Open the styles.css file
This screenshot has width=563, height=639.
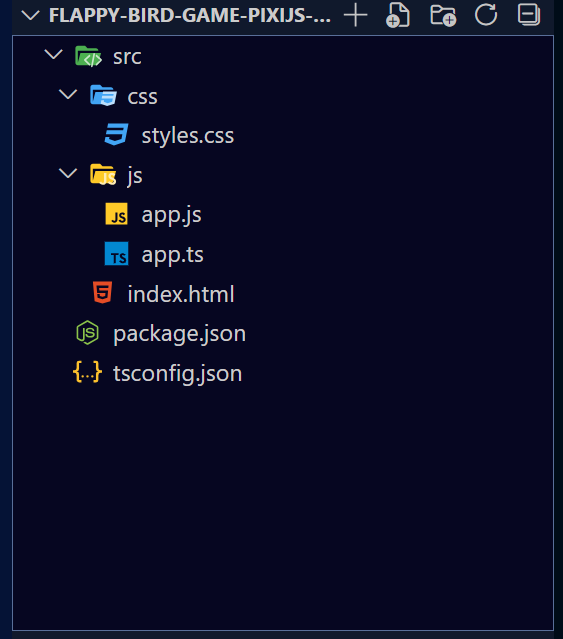pyautogui.click(x=188, y=135)
